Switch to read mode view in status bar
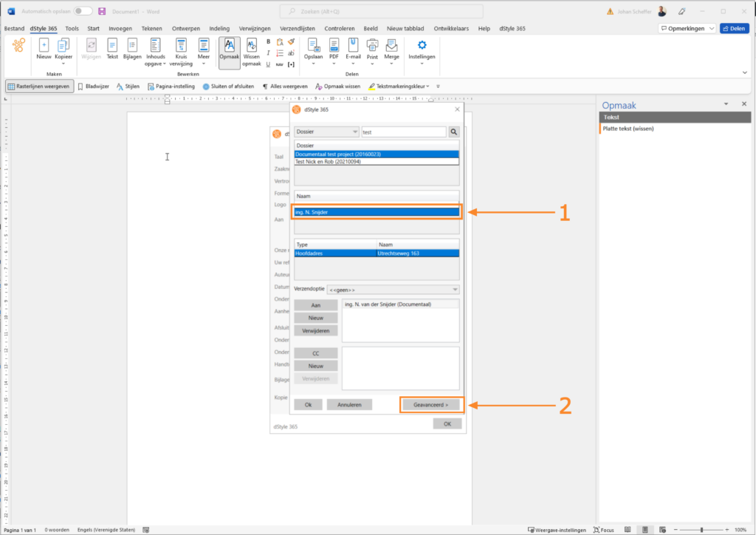This screenshot has height=535, width=756. 628,530
